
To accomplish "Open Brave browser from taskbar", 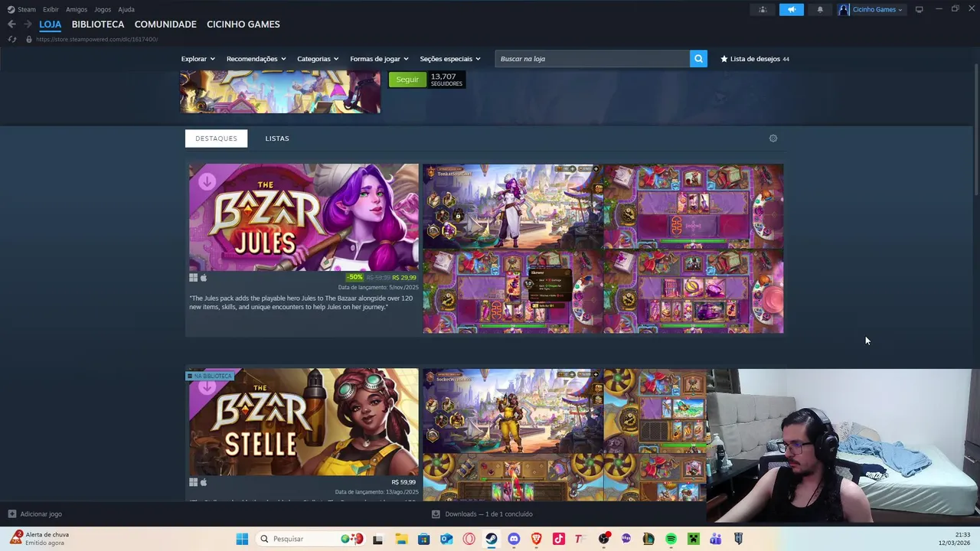I will [536, 539].
